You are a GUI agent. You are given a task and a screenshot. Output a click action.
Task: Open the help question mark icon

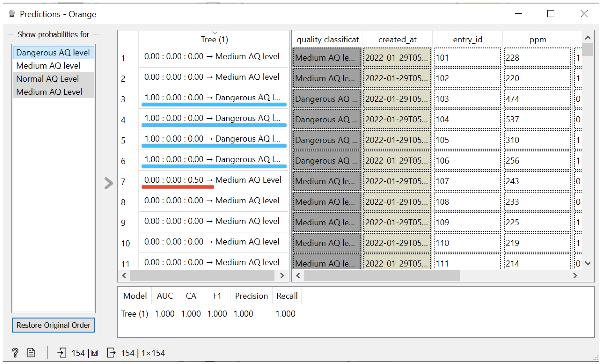click(x=15, y=353)
